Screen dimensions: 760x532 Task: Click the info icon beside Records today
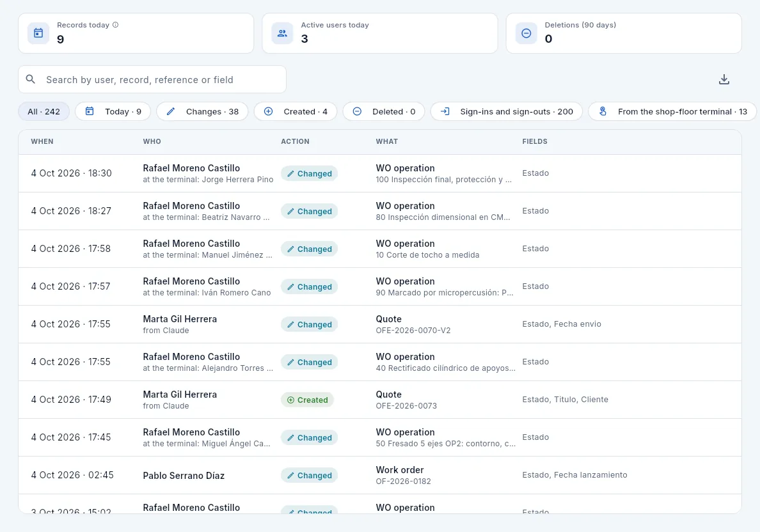[x=115, y=25]
